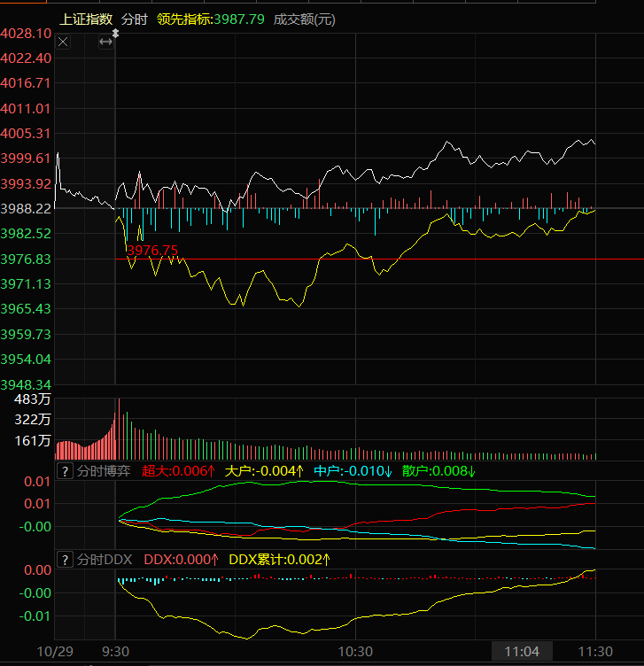644x666 pixels.
Task: Click the 分时DDX indicator name
Action: (x=105, y=560)
